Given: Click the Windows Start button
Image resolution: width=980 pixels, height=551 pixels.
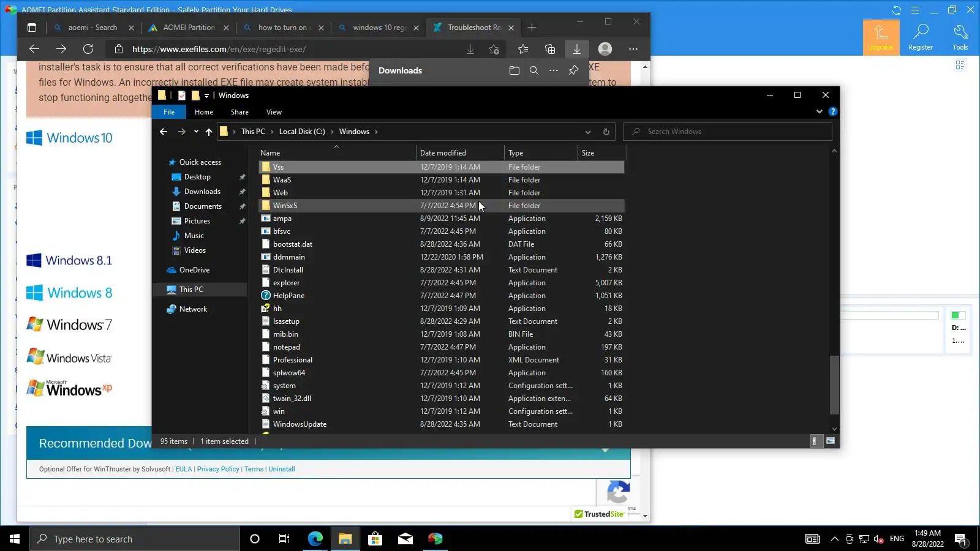Looking at the screenshot, I should tap(15, 539).
